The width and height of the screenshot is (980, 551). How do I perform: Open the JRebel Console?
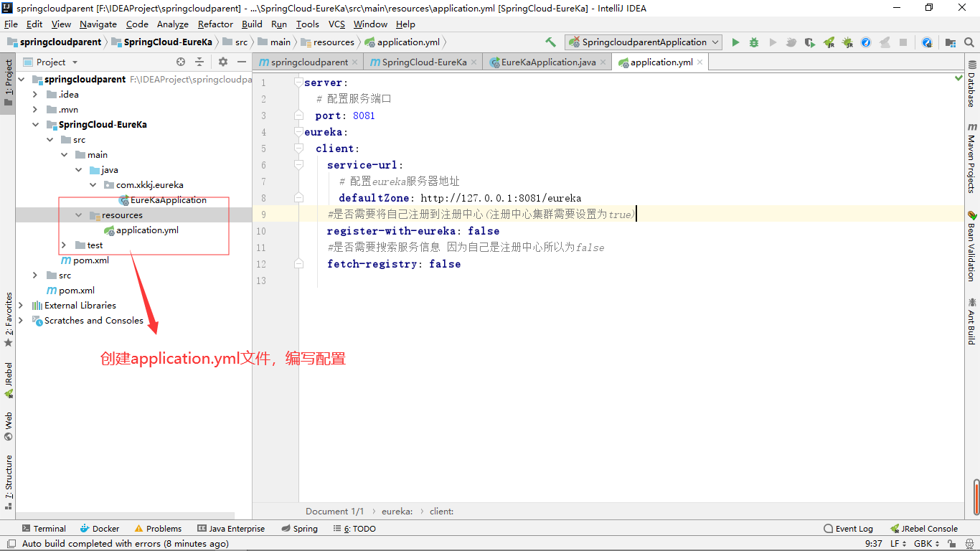pos(923,529)
